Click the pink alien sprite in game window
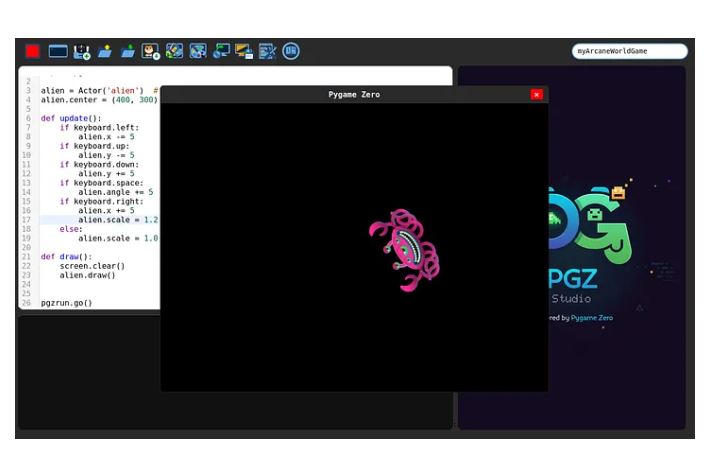This screenshot has height=464, width=716. [x=404, y=249]
